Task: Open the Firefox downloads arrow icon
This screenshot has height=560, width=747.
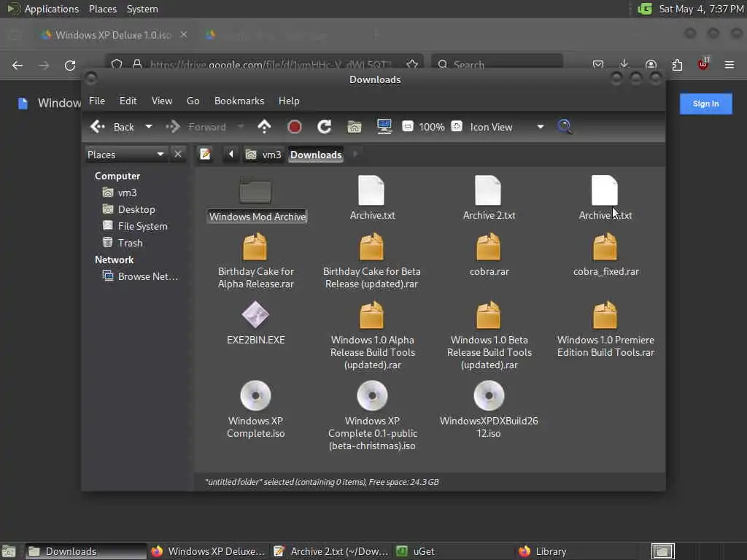Action: click(624, 64)
